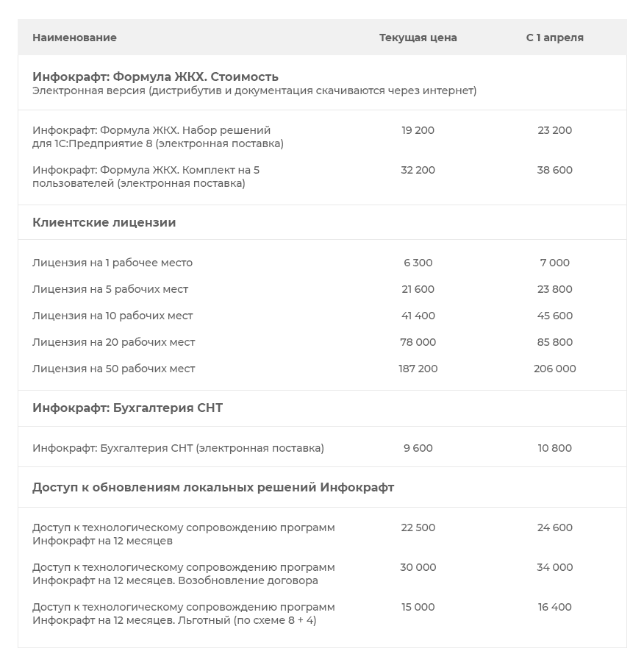Click the Наименование column header
This screenshot has width=644, height=668.
pyautogui.click(x=74, y=38)
